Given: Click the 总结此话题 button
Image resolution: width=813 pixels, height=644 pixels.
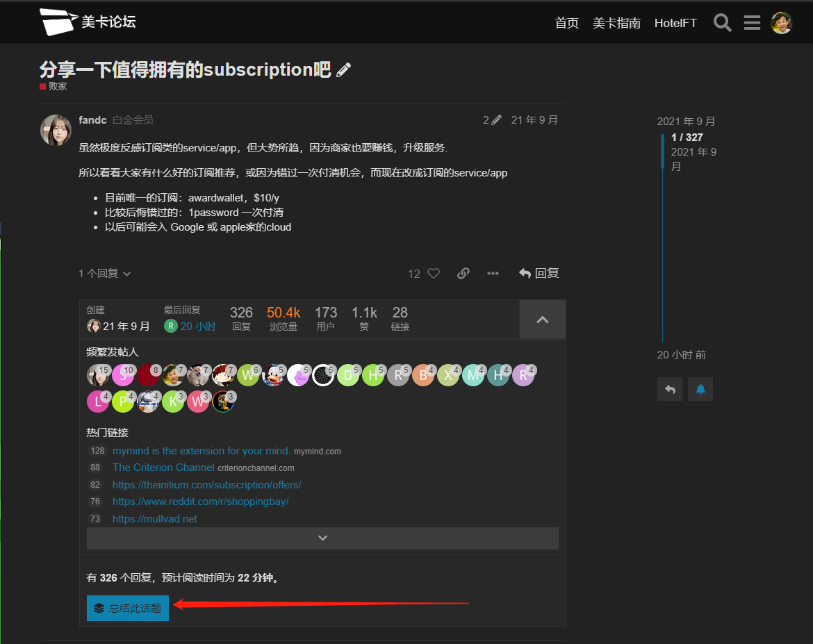Looking at the screenshot, I should coord(128,608).
